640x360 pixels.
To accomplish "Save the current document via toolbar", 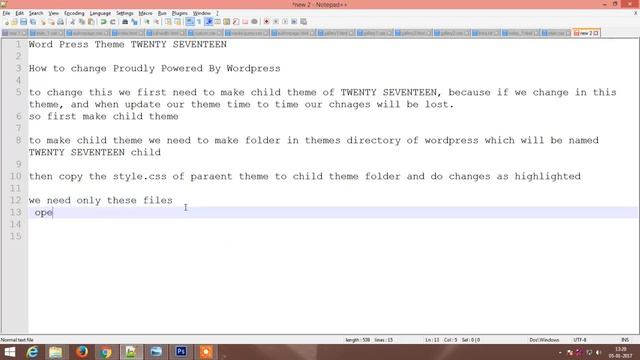I will point(23,22).
